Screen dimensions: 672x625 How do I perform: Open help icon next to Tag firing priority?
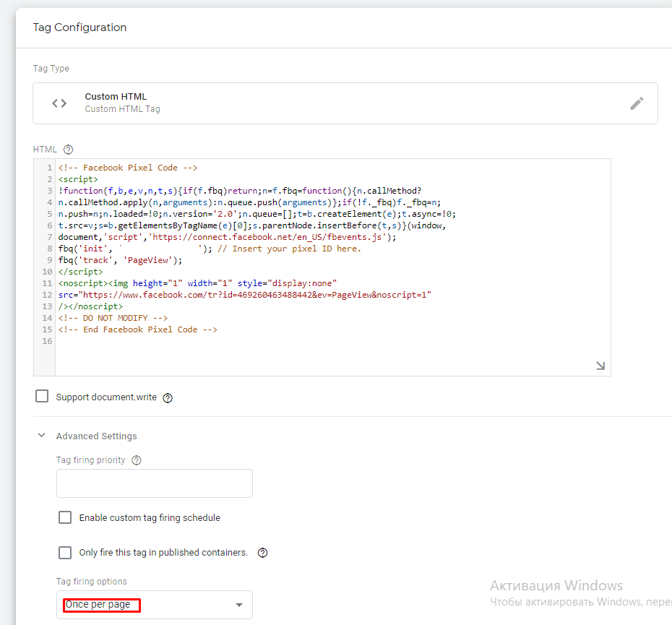pos(137,460)
